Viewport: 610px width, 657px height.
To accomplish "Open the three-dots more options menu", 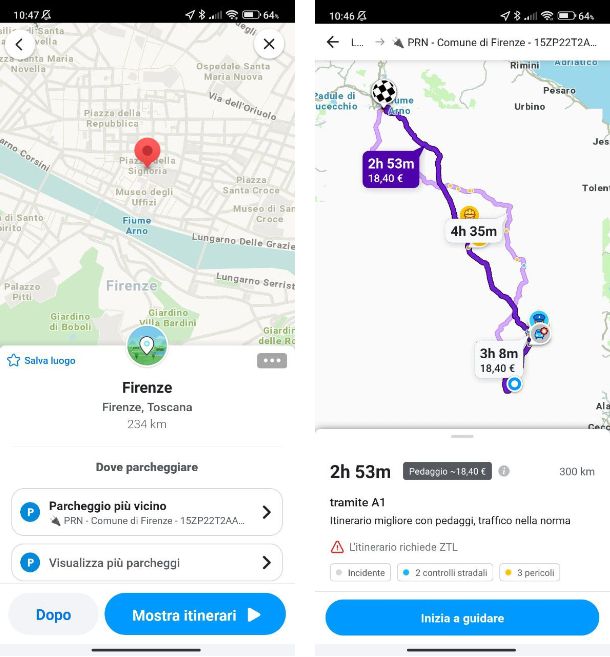I will (x=272, y=360).
